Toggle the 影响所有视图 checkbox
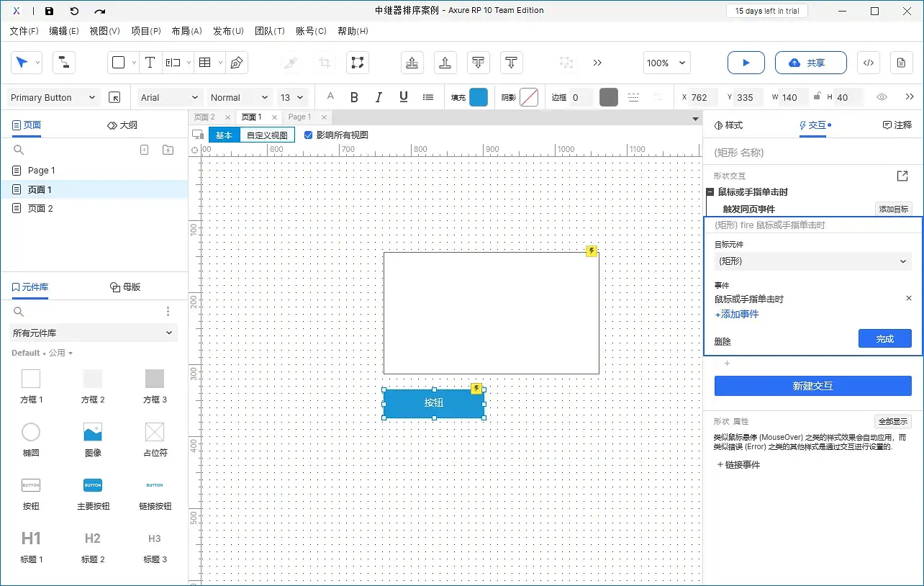Screen dimensions: 924x586 pyautogui.click(x=309, y=135)
